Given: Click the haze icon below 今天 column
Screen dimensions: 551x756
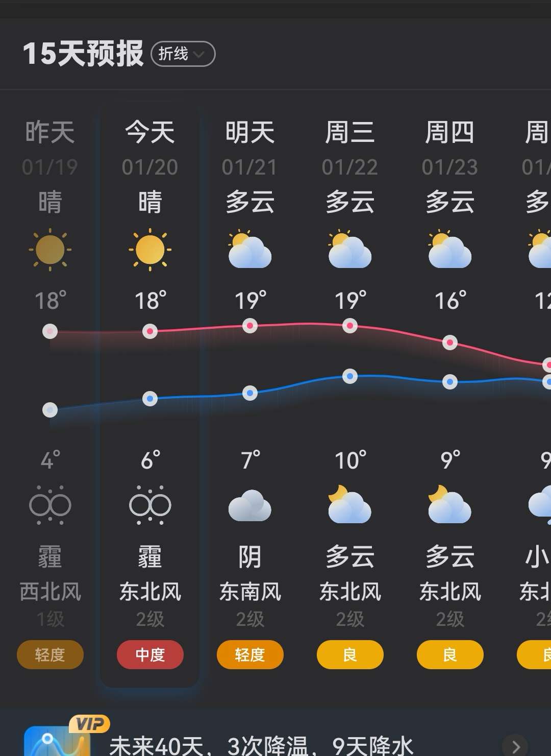Looking at the screenshot, I should [x=149, y=504].
